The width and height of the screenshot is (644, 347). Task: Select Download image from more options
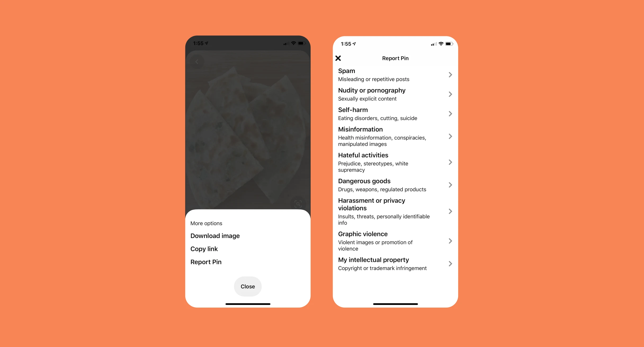click(216, 235)
